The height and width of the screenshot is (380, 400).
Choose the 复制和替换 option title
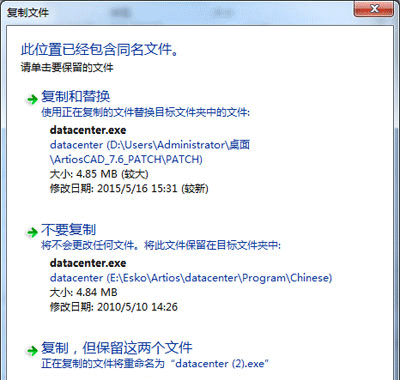coord(76,96)
